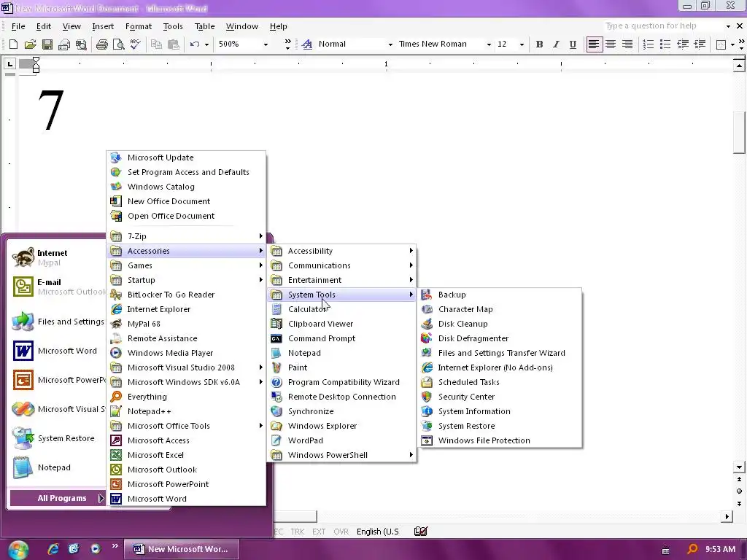Open Microsoft Excel from All Programs
Screen dimensions: 747x560
(187, 455)
